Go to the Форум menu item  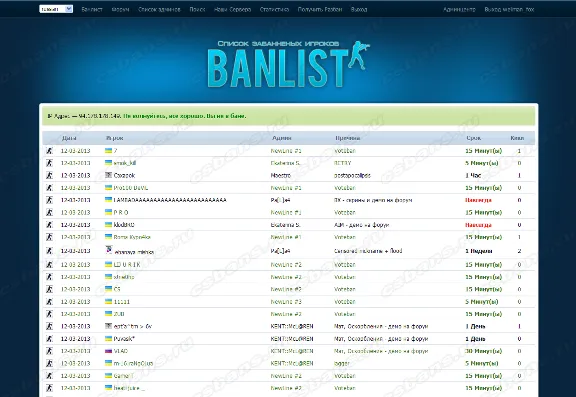point(120,10)
